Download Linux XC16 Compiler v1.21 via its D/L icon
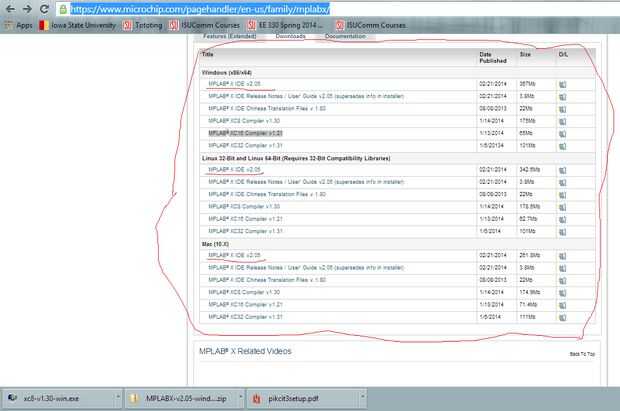 coord(562,219)
